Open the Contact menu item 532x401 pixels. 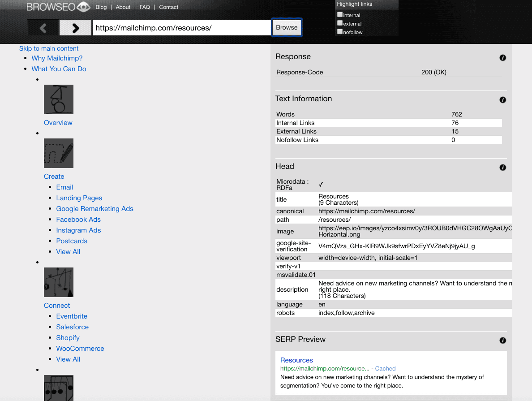coord(169,7)
